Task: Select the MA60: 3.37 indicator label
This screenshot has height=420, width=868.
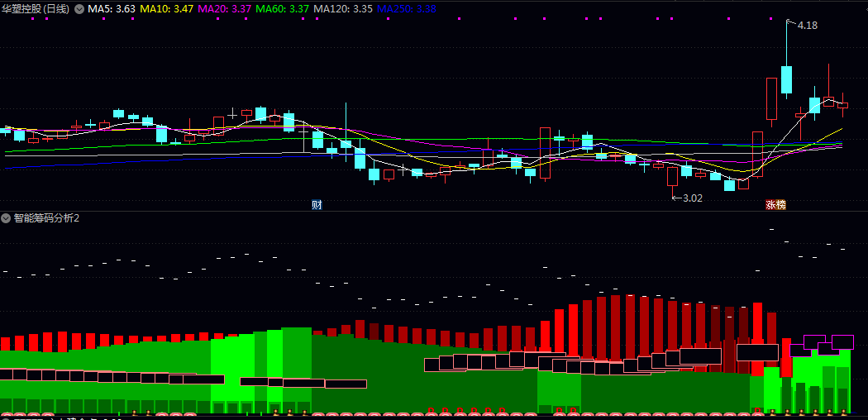Action: point(283,9)
